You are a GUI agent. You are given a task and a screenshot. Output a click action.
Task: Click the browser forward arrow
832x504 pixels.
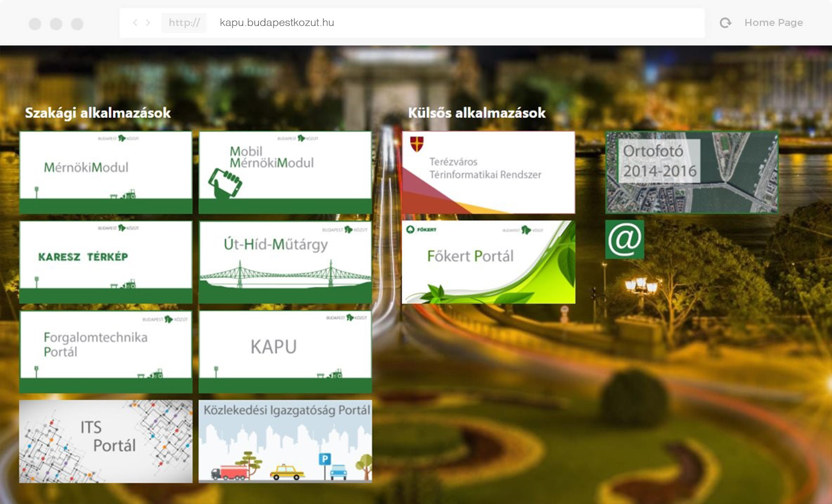tap(148, 23)
